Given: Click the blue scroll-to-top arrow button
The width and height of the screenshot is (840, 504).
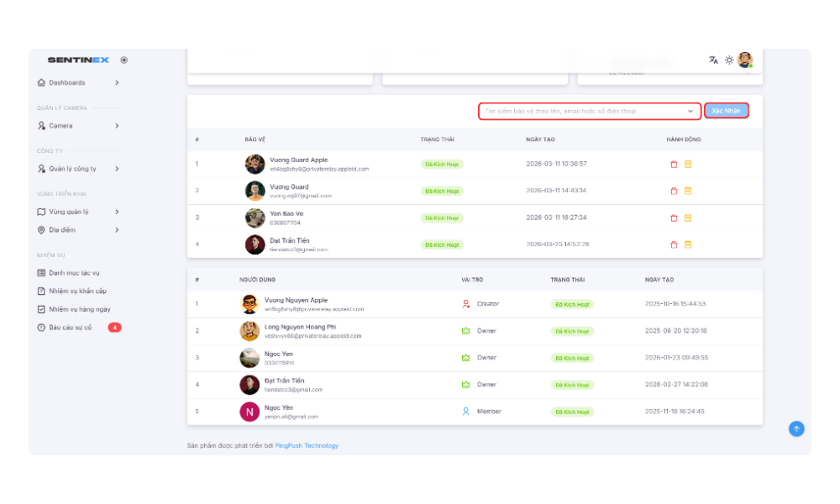Looking at the screenshot, I should tap(796, 428).
